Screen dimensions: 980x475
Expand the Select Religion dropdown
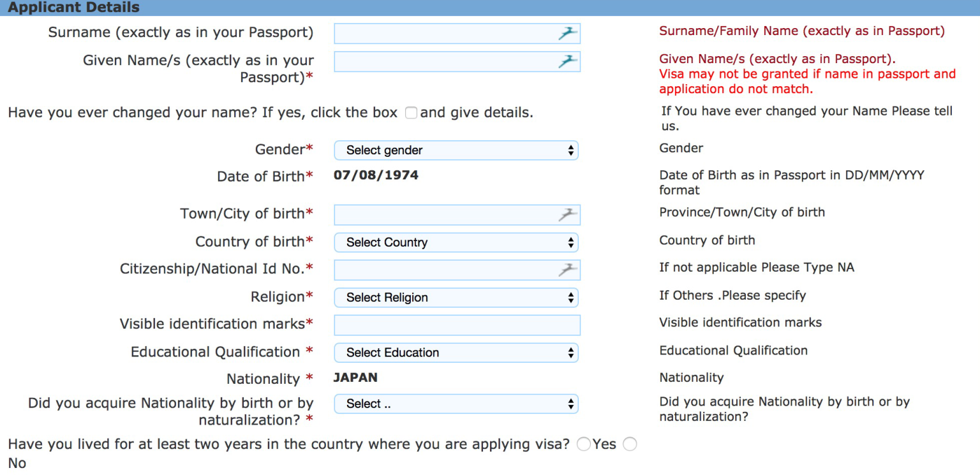(x=456, y=298)
